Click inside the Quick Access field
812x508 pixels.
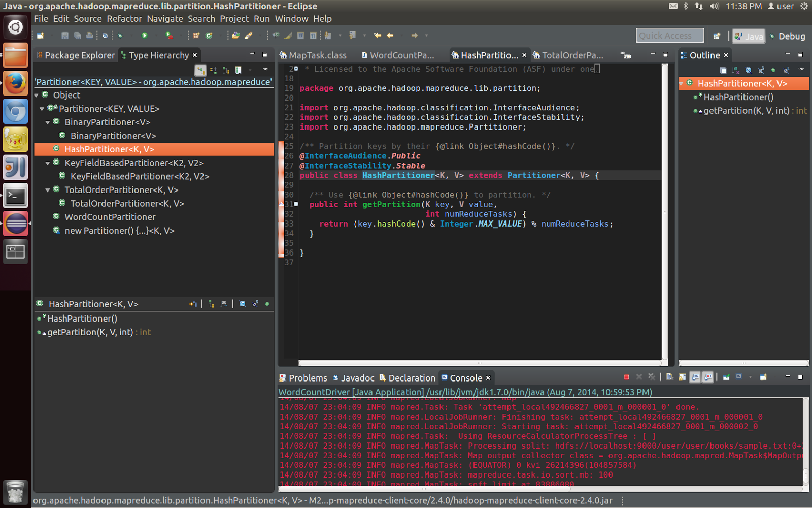[670, 35]
